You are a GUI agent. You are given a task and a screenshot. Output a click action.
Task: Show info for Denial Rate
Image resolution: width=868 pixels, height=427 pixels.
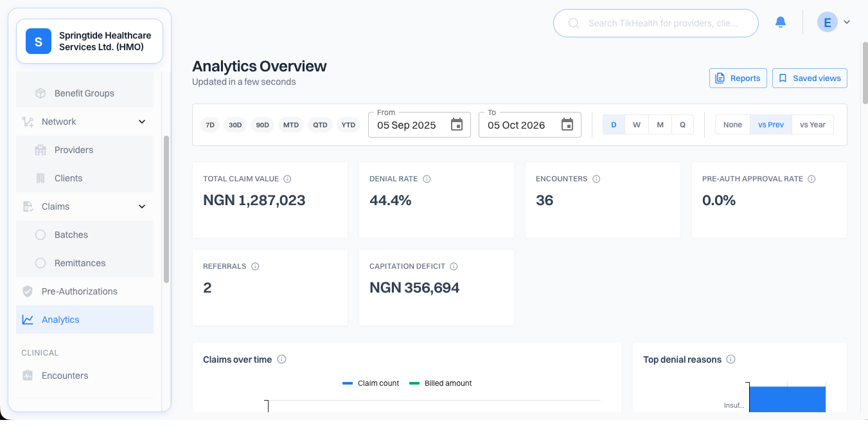click(x=427, y=179)
